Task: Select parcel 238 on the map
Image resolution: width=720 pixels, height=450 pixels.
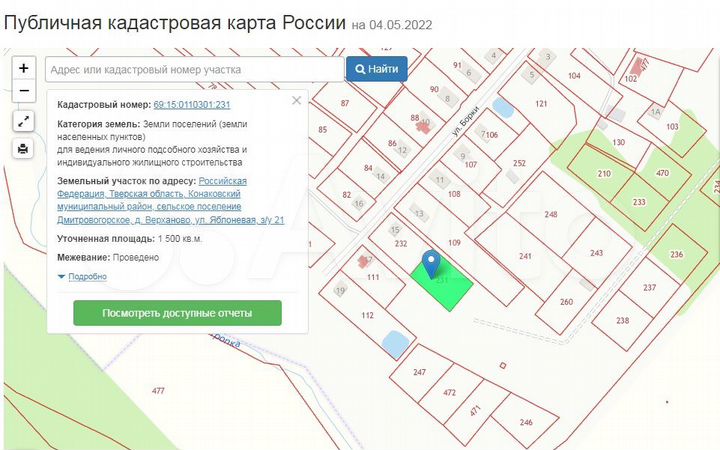Action: click(x=623, y=321)
